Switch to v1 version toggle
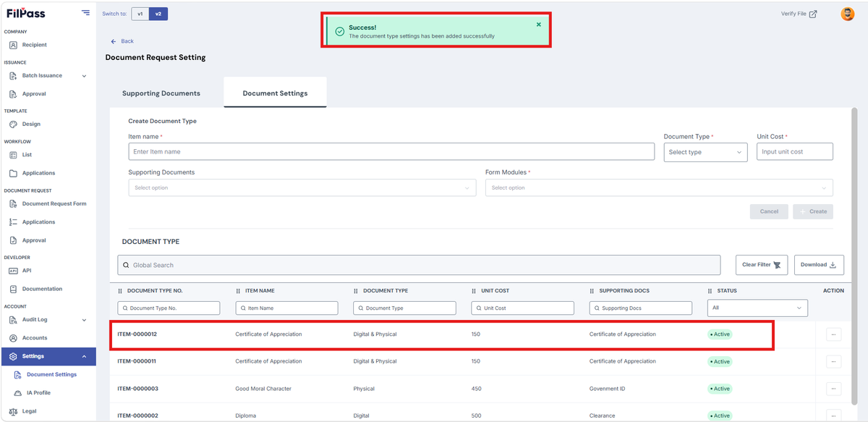Viewport: 868px width, 422px height. 140,14
